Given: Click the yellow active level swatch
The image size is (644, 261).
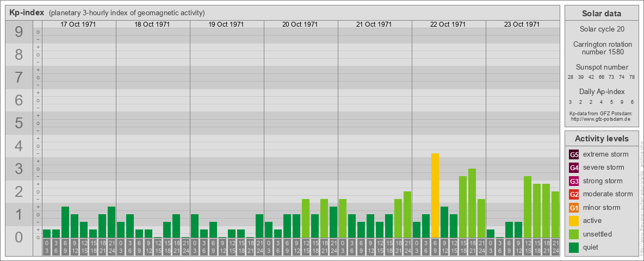Looking at the screenshot, I should click(x=574, y=221).
